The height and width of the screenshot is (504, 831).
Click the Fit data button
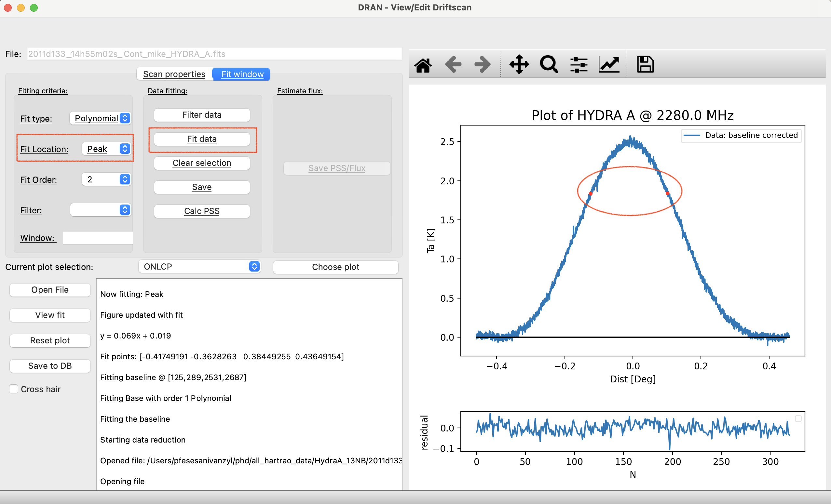pyautogui.click(x=202, y=139)
